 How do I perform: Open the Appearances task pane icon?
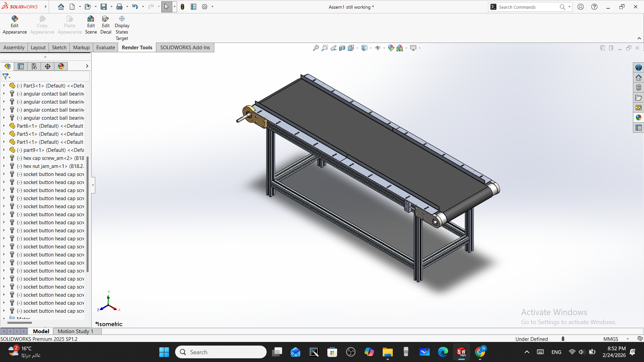pyautogui.click(x=638, y=118)
